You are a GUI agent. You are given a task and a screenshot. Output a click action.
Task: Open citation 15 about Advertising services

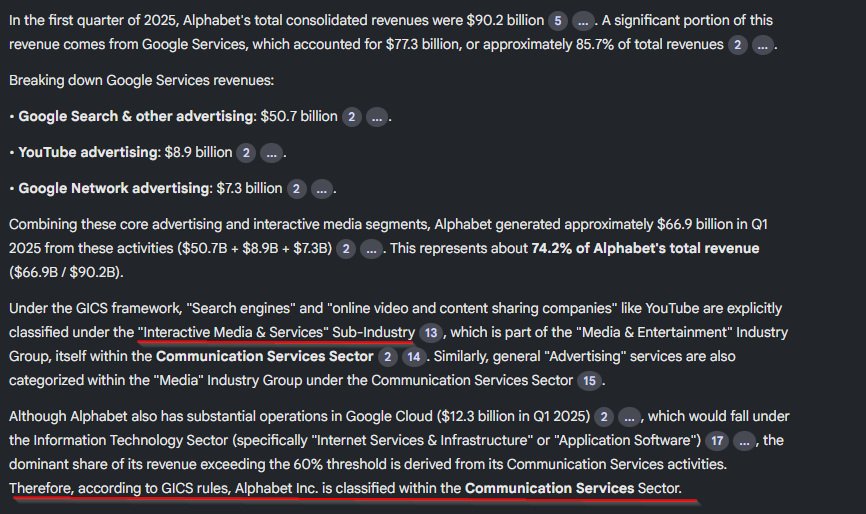589,381
